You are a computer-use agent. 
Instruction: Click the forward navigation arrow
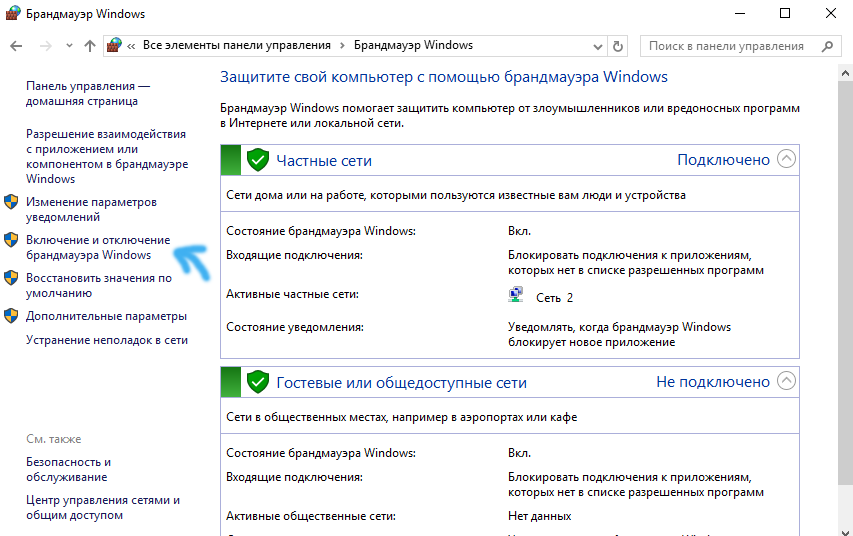tap(46, 46)
